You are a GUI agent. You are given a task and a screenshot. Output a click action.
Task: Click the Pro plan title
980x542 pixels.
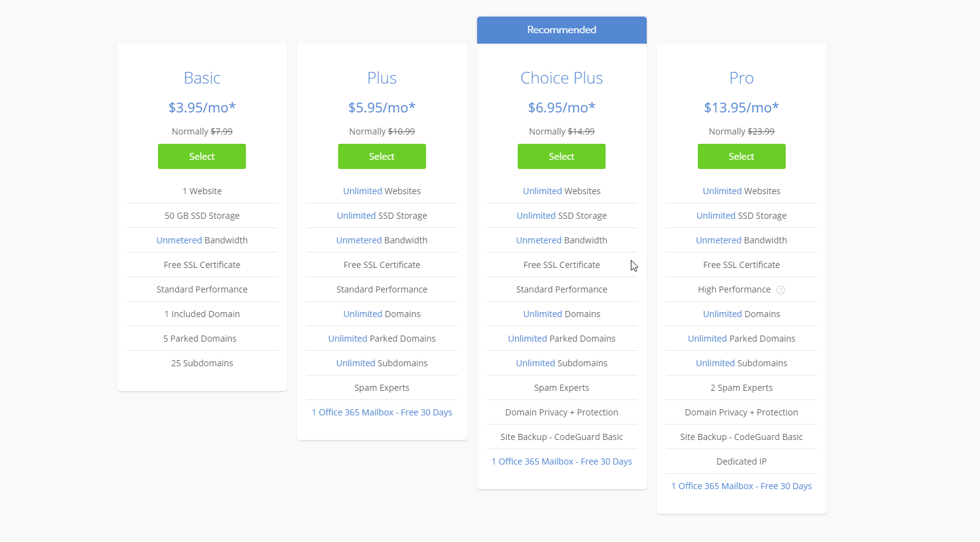(x=741, y=78)
